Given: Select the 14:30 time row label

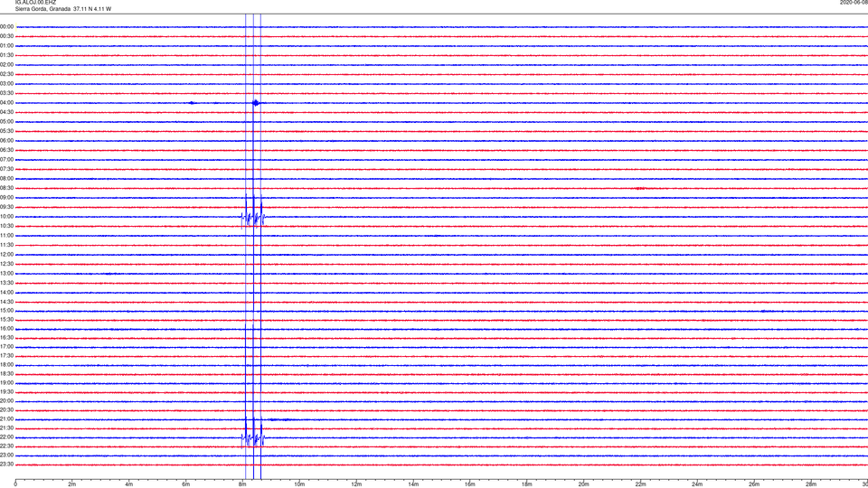Looking at the screenshot, I should pos(6,302).
